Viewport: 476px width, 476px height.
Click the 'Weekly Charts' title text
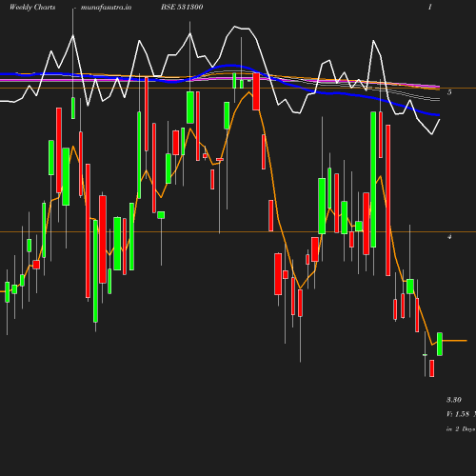click(x=32, y=8)
